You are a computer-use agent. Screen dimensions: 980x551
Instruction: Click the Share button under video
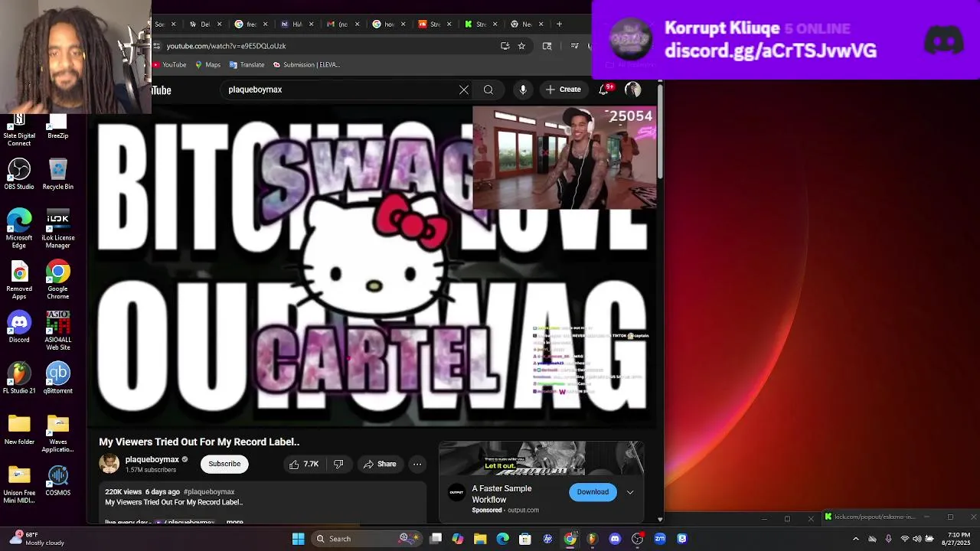click(380, 464)
